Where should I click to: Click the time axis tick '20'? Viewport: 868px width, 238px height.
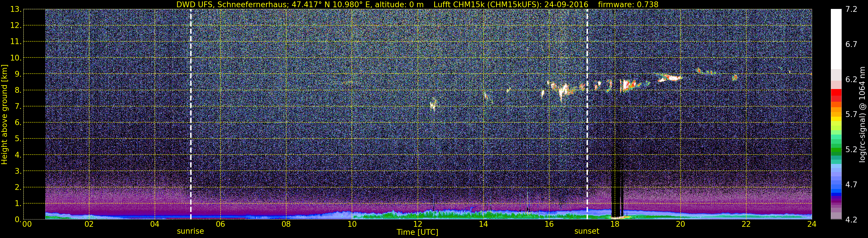point(680,224)
